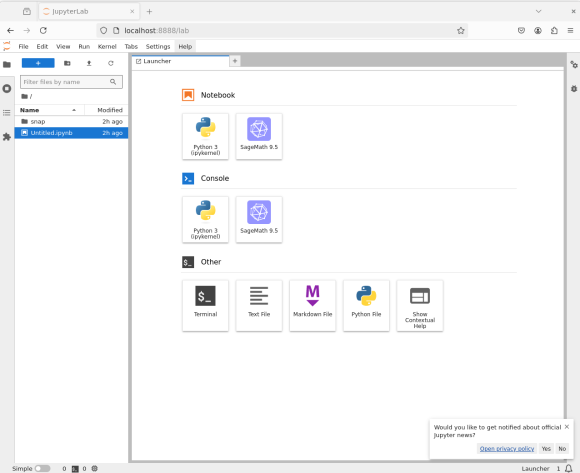Click No on Jupyter news notification
The width and height of the screenshot is (580, 473).
point(562,449)
